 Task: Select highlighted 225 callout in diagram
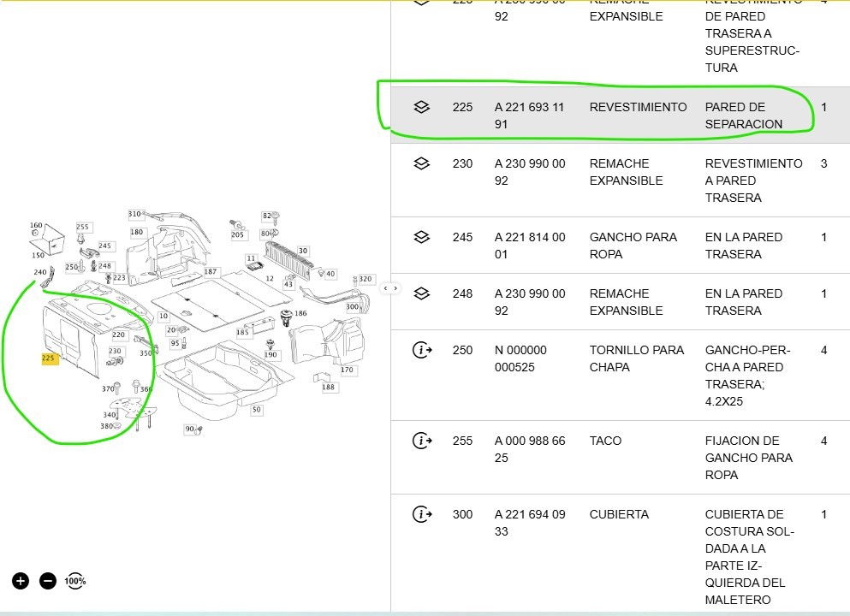[x=49, y=359]
